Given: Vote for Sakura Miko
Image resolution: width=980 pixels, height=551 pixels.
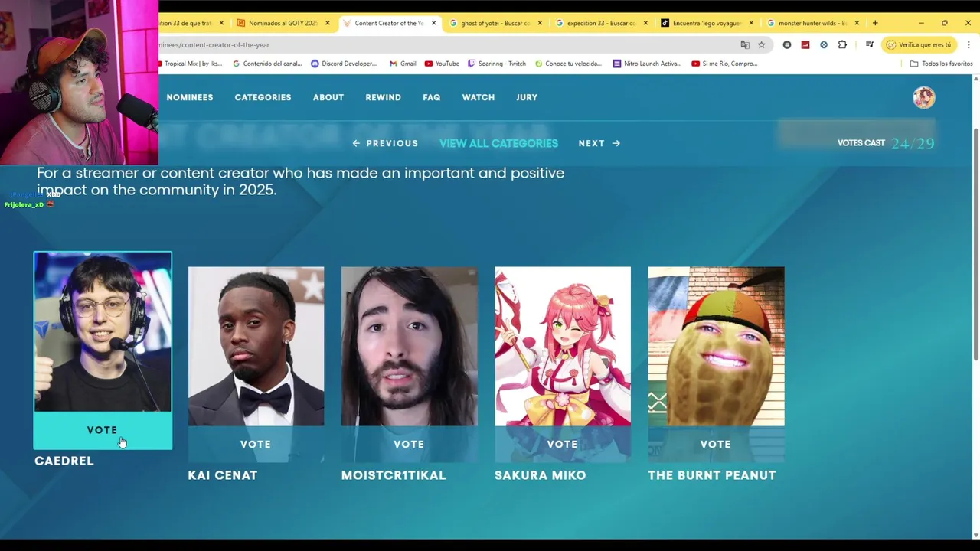Looking at the screenshot, I should (x=562, y=444).
